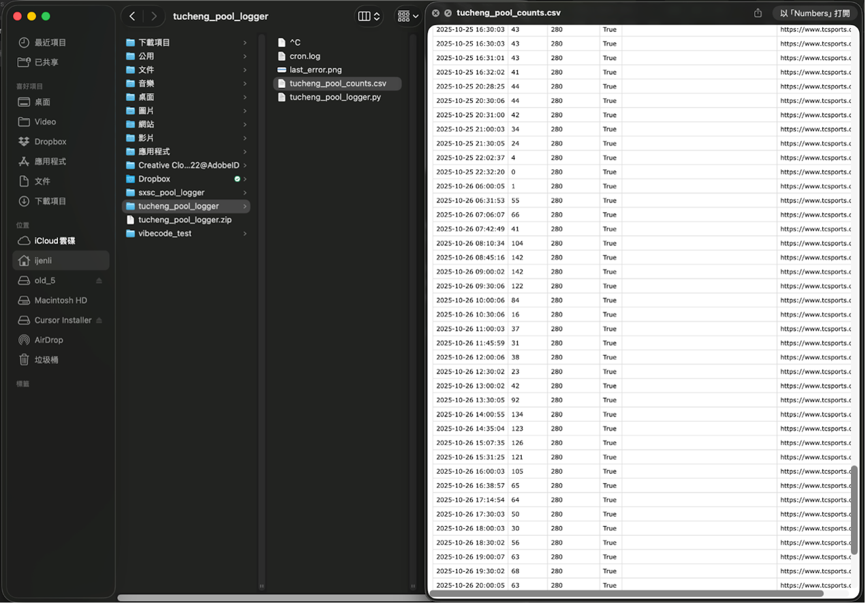The width and height of the screenshot is (868, 606).
Task: Close the Quick Look preview window
Action: [x=436, y=13]
